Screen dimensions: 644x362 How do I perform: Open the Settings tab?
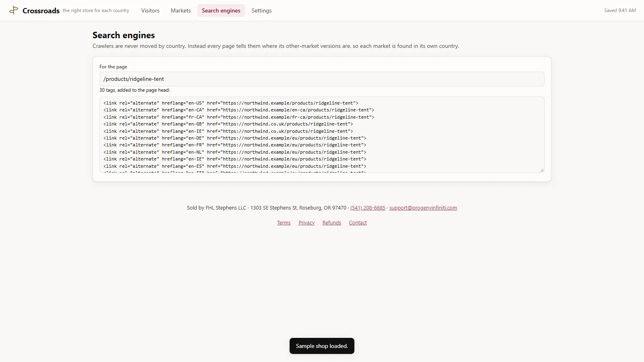(x=262, y=10)
